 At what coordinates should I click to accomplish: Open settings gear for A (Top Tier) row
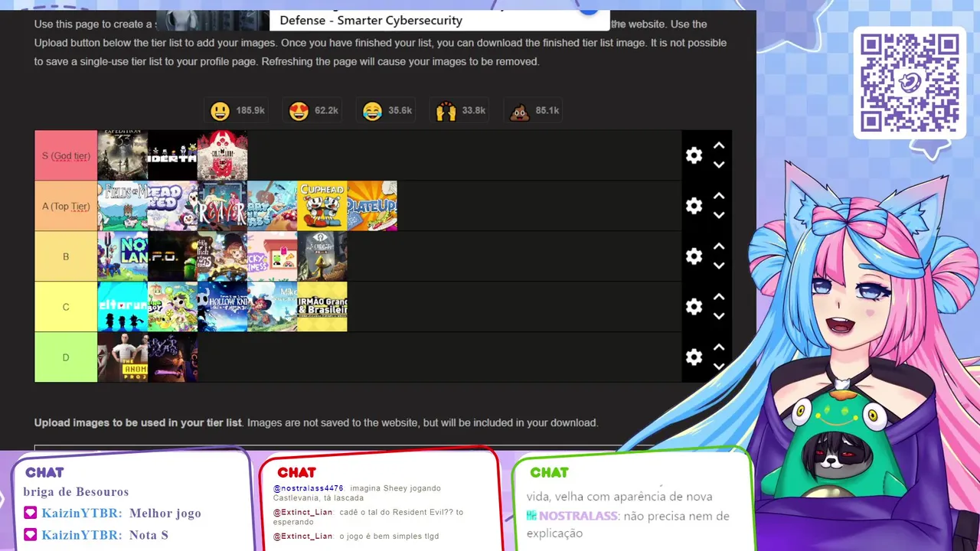tap(694, 206)
